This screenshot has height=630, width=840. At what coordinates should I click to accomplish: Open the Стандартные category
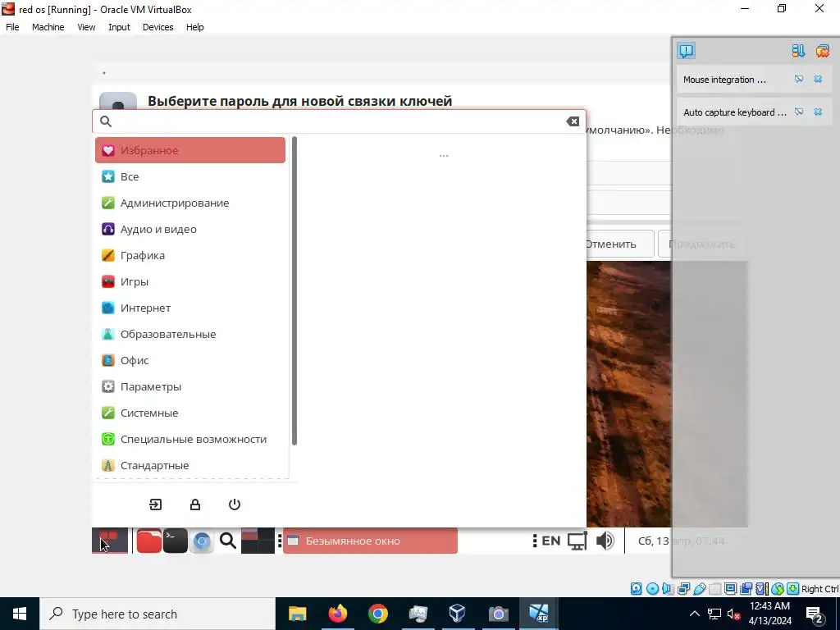[190, 466]
